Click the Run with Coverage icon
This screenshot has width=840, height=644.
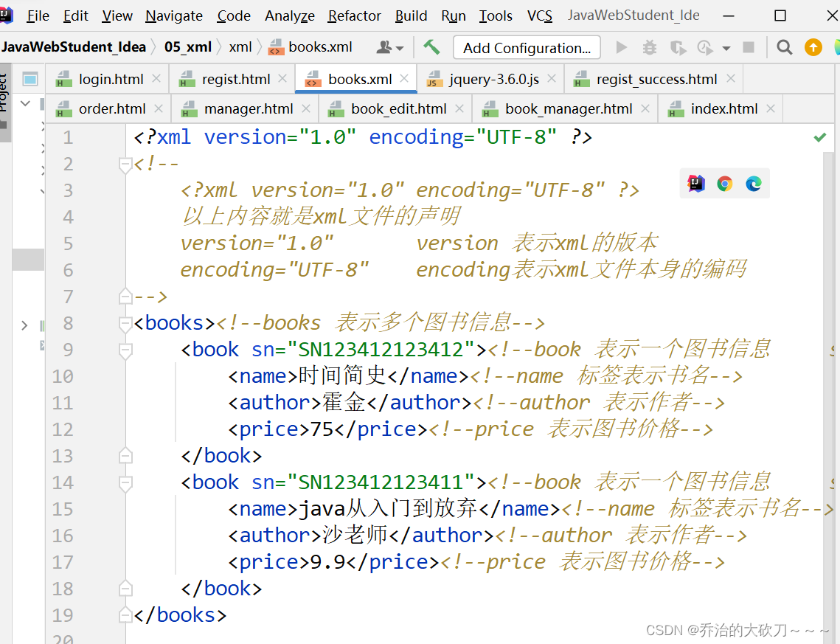tap(678, 48)
